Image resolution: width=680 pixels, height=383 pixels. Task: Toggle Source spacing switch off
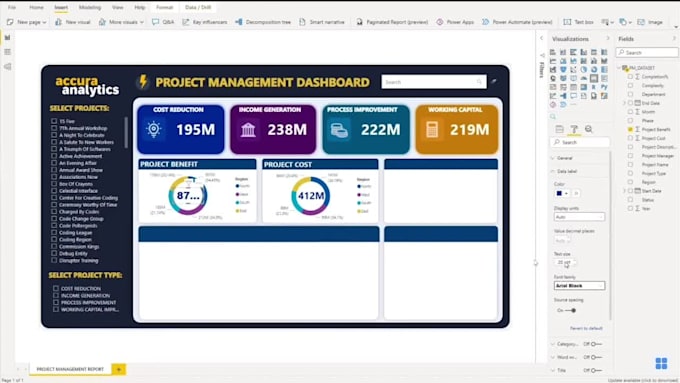coord(570,310)
